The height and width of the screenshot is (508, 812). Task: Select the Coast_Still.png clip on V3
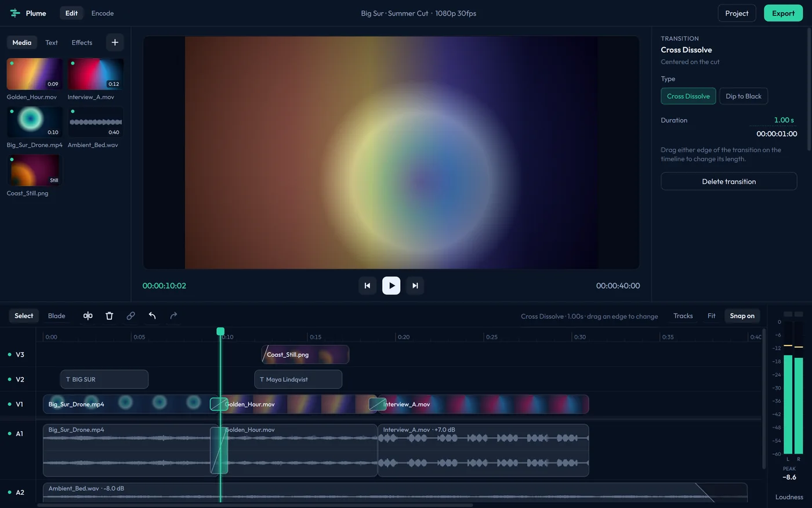point(305,354)
